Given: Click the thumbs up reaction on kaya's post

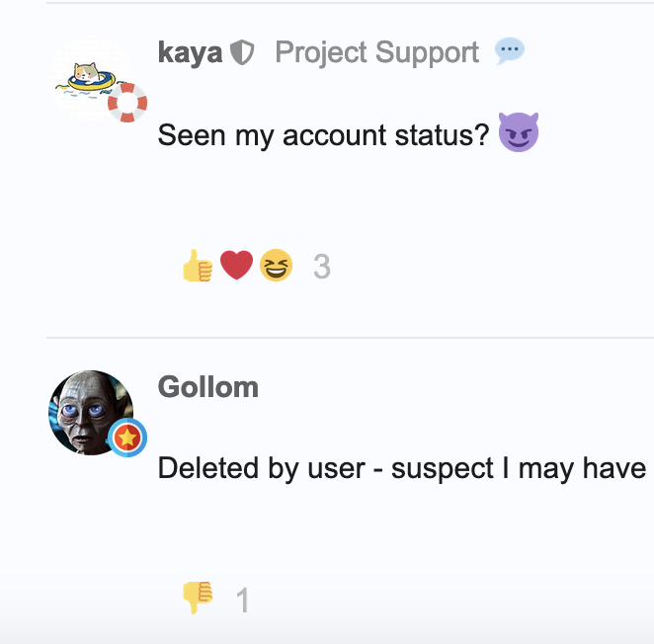Looking at the screenshot, I should [198, 266].
